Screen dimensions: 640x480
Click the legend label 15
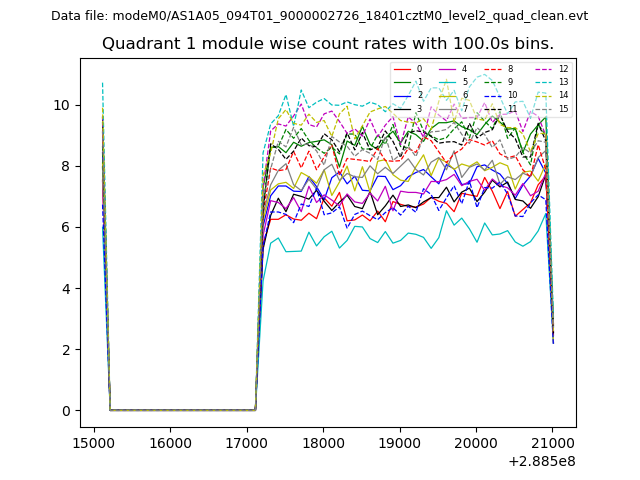563,109
